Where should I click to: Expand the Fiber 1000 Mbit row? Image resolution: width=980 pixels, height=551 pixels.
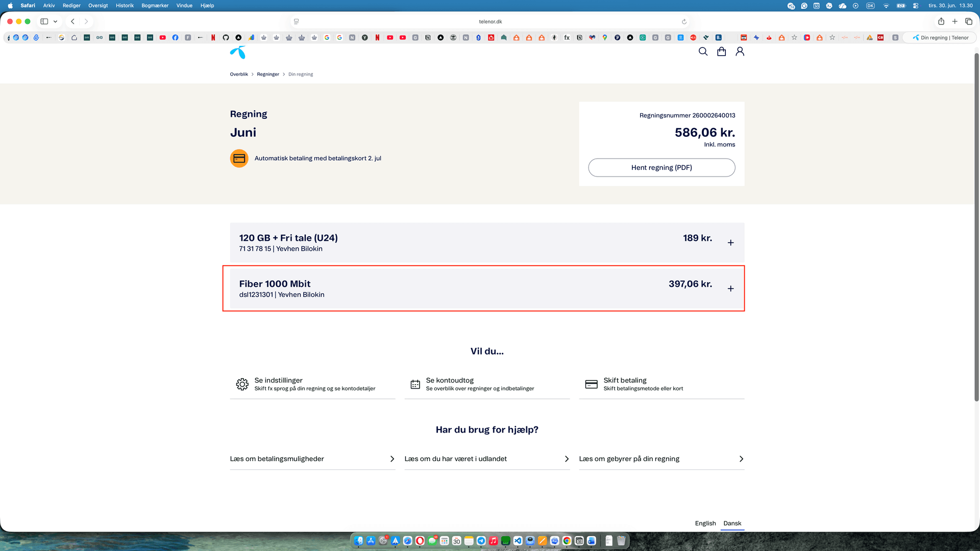pyautogui.click(x=487, y=289)
